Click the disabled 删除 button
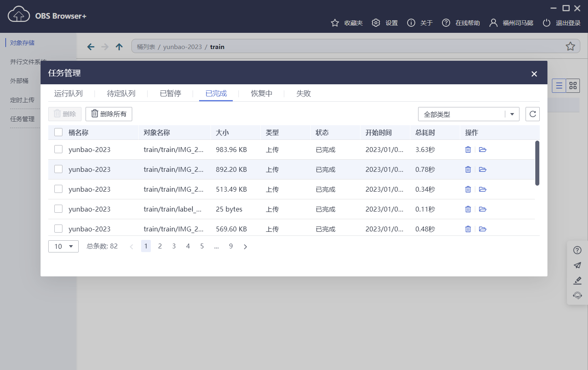The height and width of the screenshot is (370, 588). [65, 114]
